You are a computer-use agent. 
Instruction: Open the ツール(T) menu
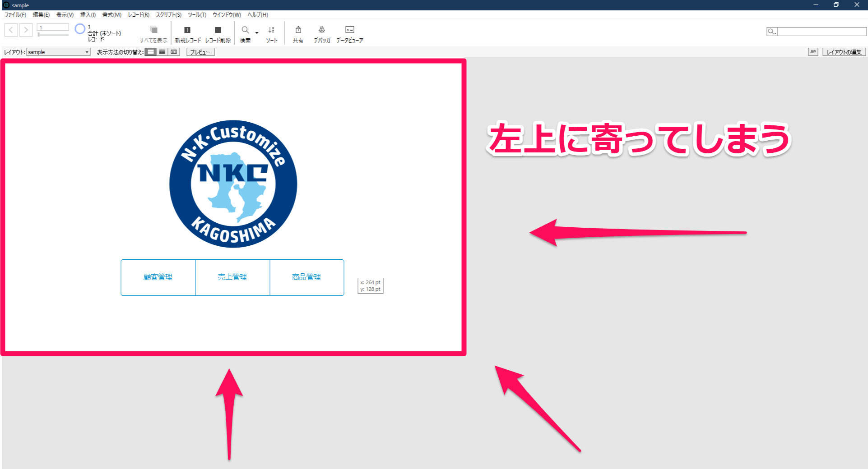(197, 15)
